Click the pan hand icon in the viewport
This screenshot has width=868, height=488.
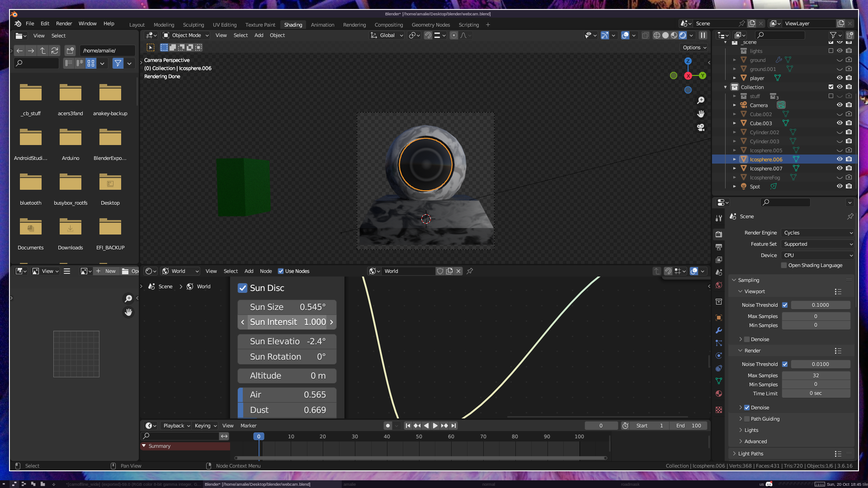701,114
